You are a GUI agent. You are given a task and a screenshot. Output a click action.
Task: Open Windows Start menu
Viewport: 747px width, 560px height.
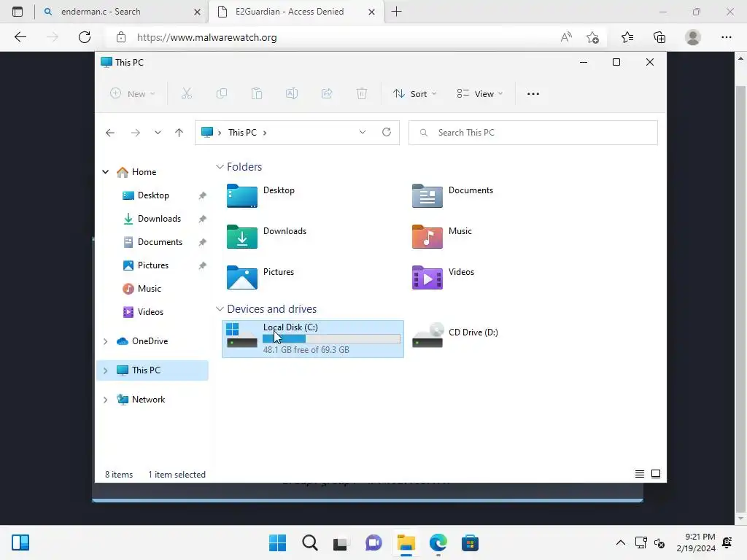click(x=277, y=542)
